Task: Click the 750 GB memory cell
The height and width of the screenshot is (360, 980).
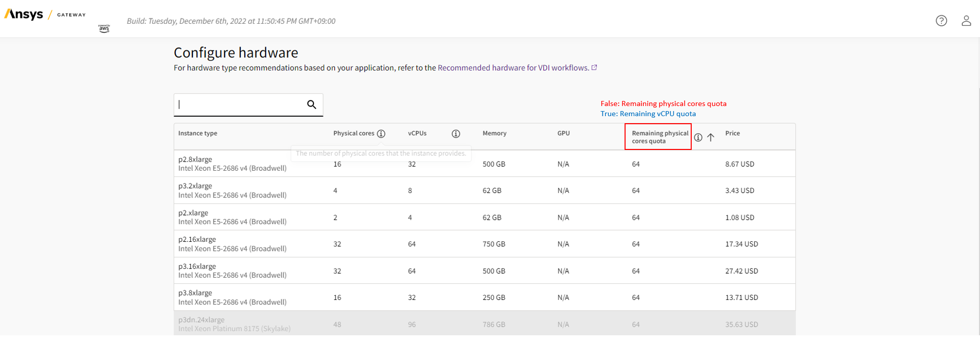Action: click(x=494, y=244)
